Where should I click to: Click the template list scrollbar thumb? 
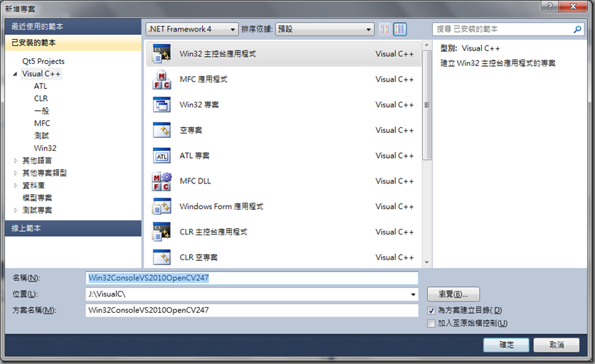click(427, 105)
